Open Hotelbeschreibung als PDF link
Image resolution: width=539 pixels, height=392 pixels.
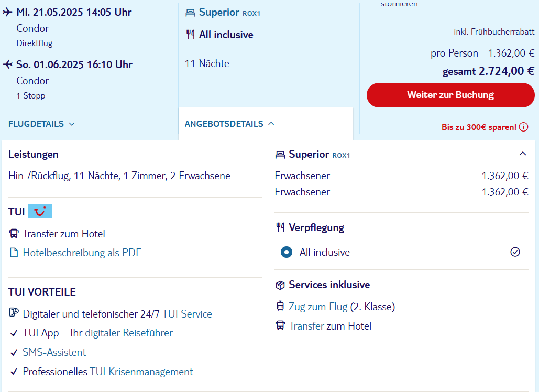82,253
